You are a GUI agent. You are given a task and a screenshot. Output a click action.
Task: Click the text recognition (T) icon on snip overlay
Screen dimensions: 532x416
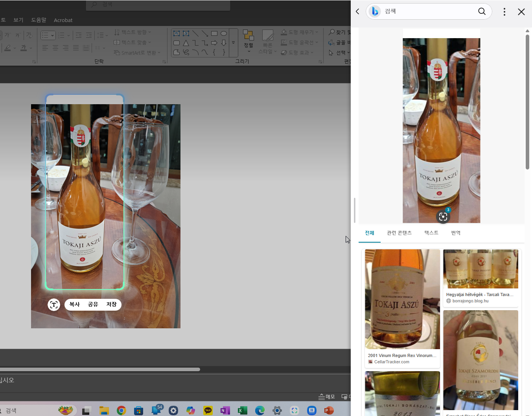54,305
